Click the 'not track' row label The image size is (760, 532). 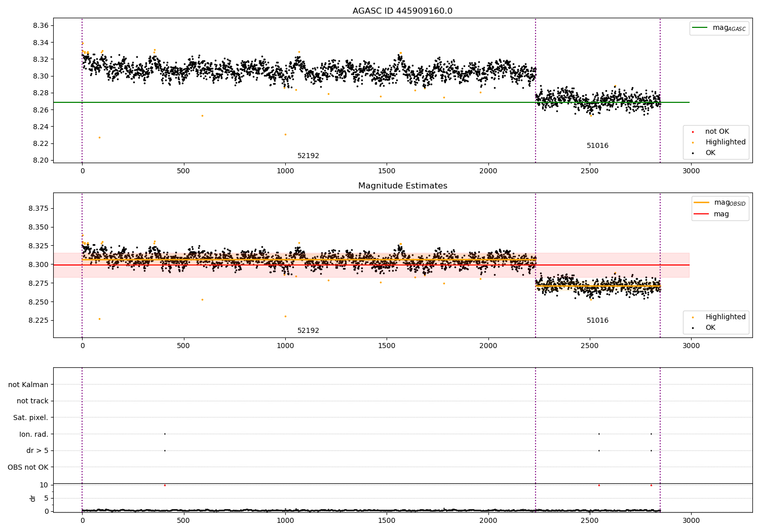[x=32, y=401]
